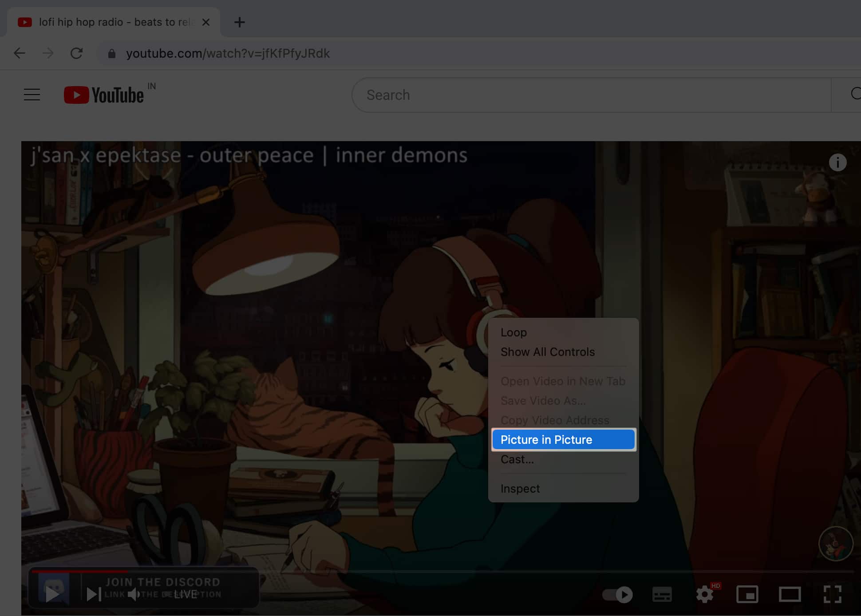Screen dimensions: 861x616
Task: Open Inspect from the context menu
Action: point(563,489)
